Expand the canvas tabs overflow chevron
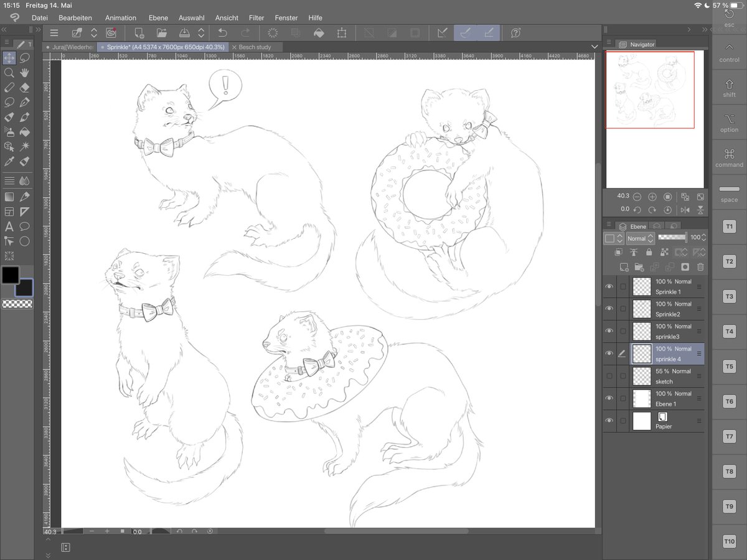Image resolution: width=747 pixels, height=560 pixels. tap(594, 47)
